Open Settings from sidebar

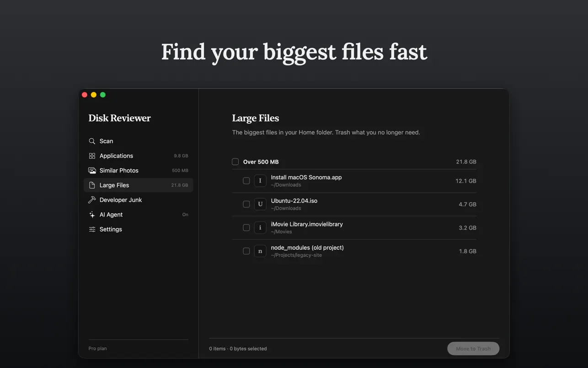tap(138, 229)
